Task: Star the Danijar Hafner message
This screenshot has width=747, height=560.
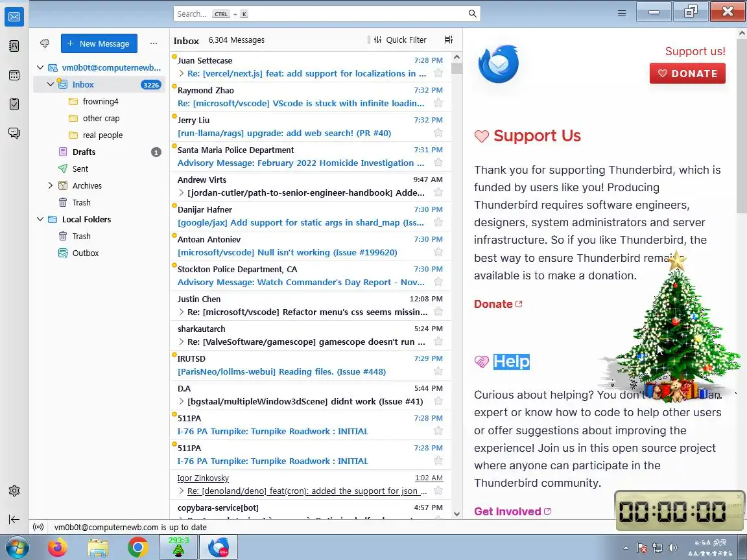Action: click(438, 222)
